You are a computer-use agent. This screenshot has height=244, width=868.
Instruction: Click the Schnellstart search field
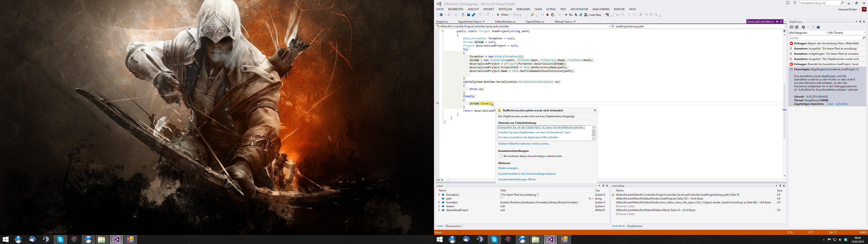tap(821, 3)
